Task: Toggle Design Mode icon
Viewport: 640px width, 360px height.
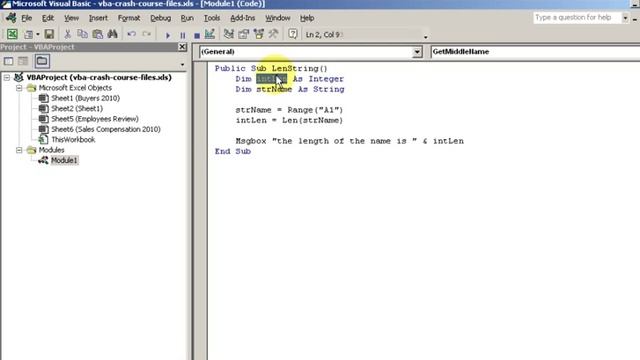Action: tap(210, 34)
